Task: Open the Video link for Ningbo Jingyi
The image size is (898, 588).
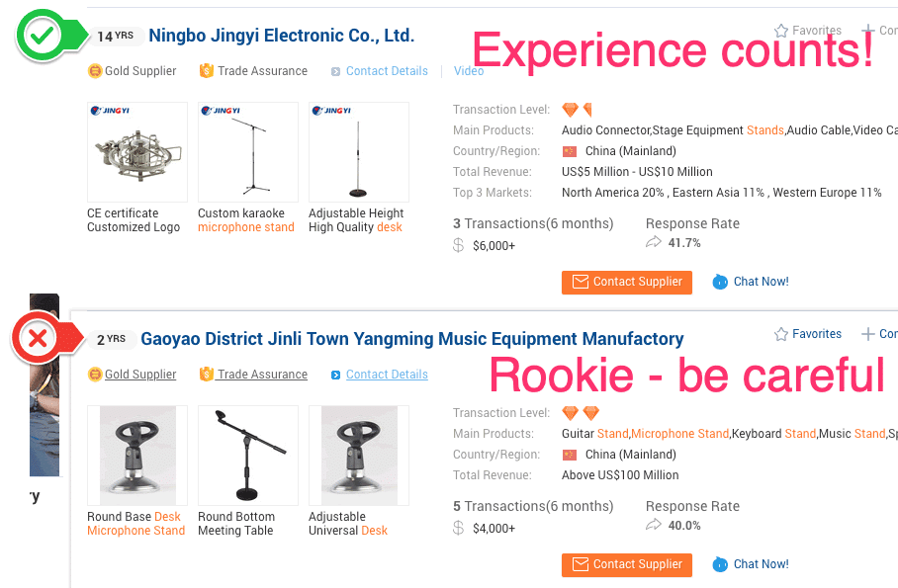Action: pos(469,71)
